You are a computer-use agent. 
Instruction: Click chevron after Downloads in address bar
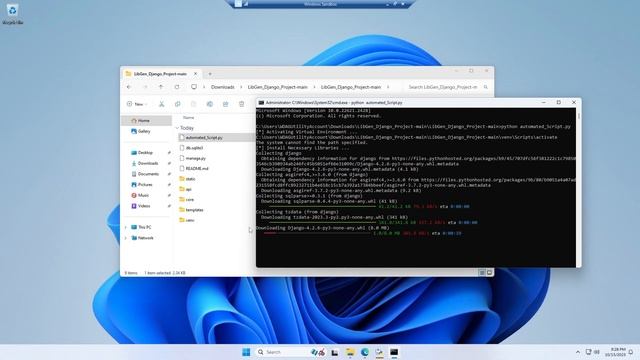coord(241,87)
